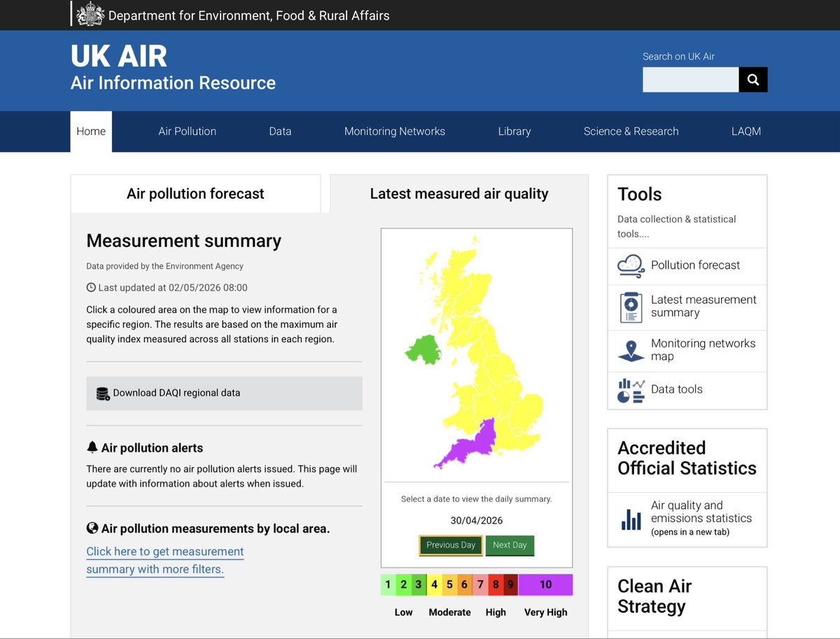840x639 pixels.
Task: Click index 8 red swatch in legend
Action: coord(496,585)
